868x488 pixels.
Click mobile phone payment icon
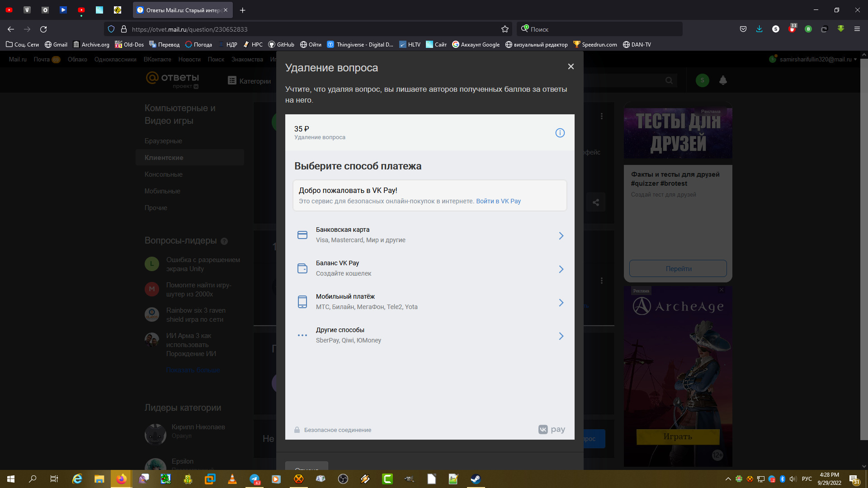coord(302,302)
